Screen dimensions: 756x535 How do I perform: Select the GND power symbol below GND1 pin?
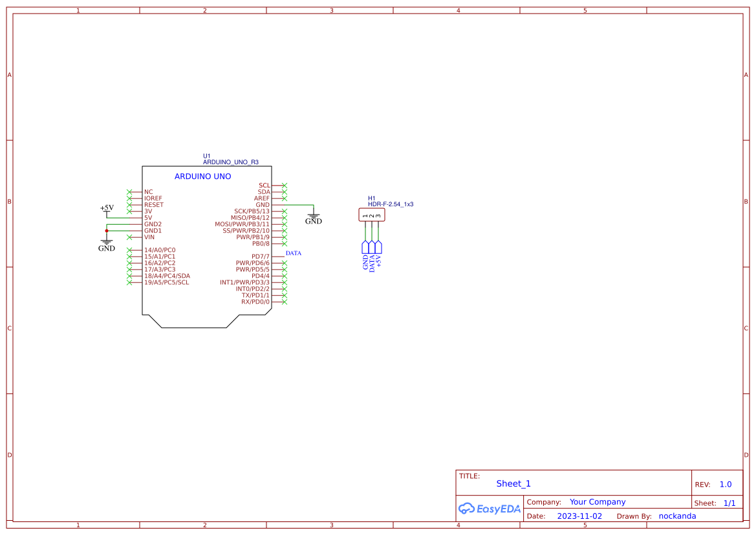click(106, 243)
